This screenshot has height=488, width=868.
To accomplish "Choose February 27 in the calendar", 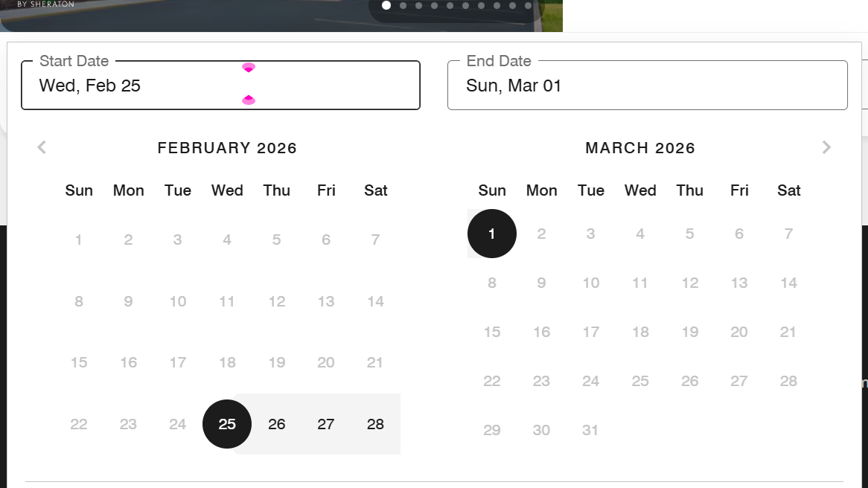I will click(326, 424).
